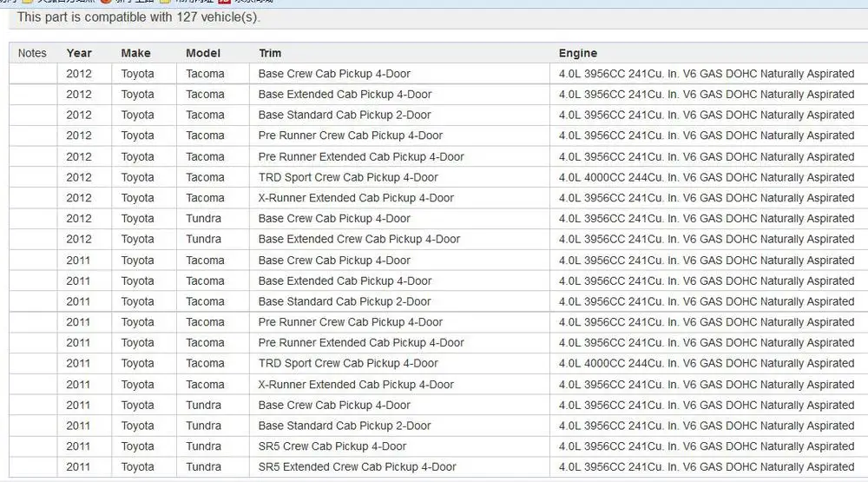Click 'Toyota' in the 2011 Tundra Base Crew Cab row
The height and width of the screenshot is (482, 868).
pos(137,405)
